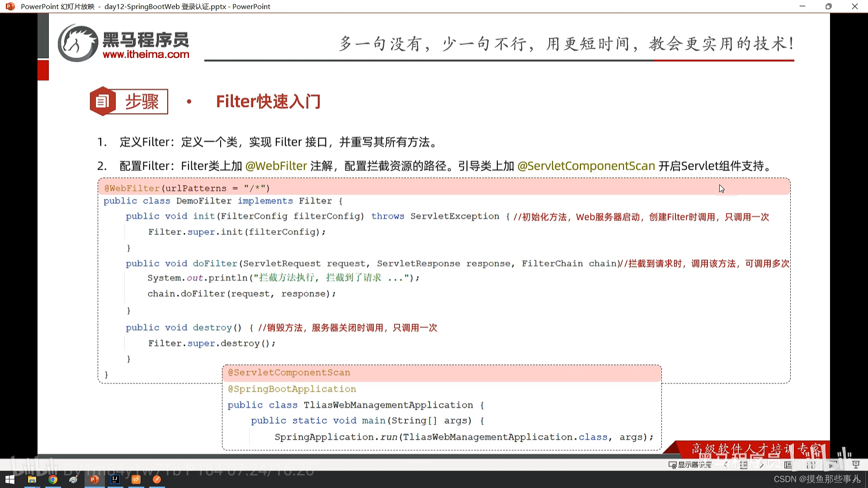The height and width of the screenshot is (488, 868).
Task: Click '@ServletComponentScan' in step 2 sentence
Action: pos(586,166)
